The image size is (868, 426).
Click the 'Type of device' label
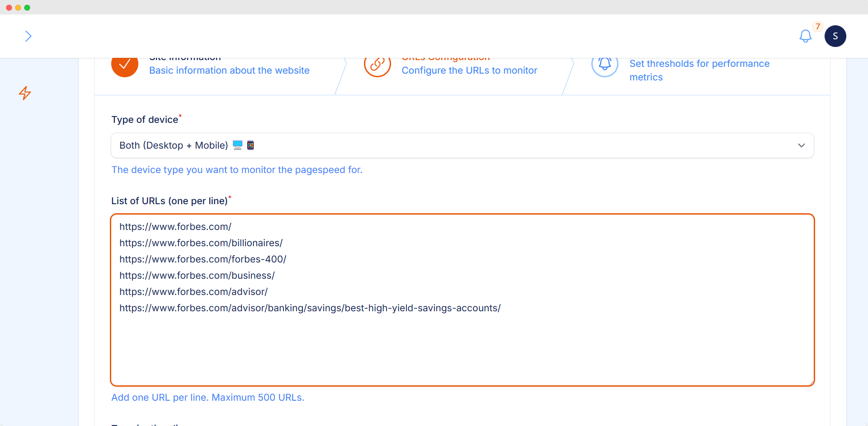click(x=145, y=120)
